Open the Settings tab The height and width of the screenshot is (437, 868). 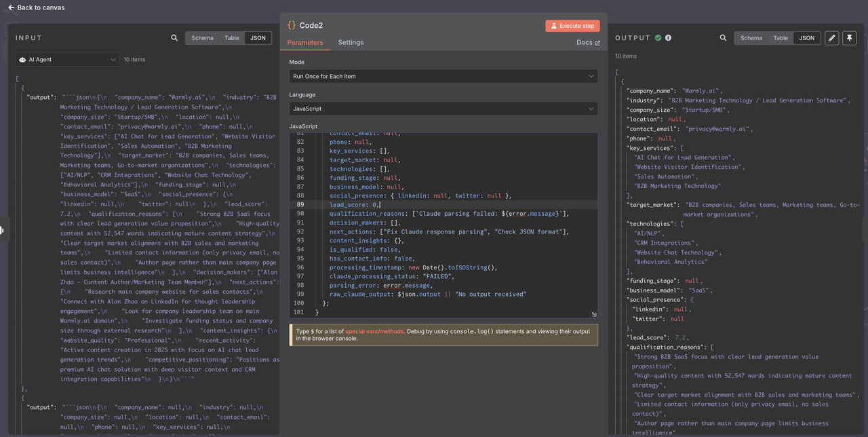(x=351, y=42)
